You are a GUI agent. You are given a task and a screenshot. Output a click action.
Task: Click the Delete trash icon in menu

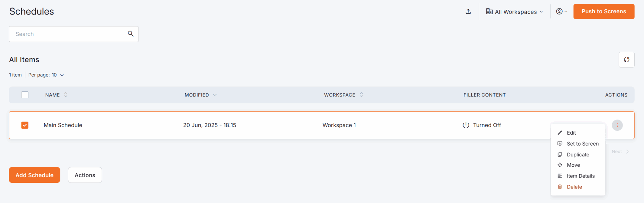click(x=560, y=187)
